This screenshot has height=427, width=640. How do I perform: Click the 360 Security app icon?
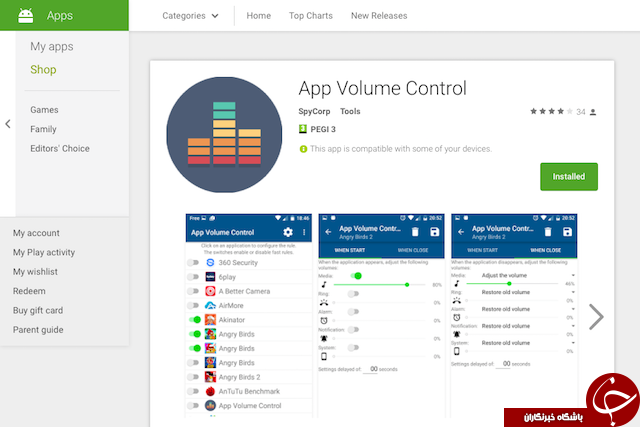[x=210, y=262]
